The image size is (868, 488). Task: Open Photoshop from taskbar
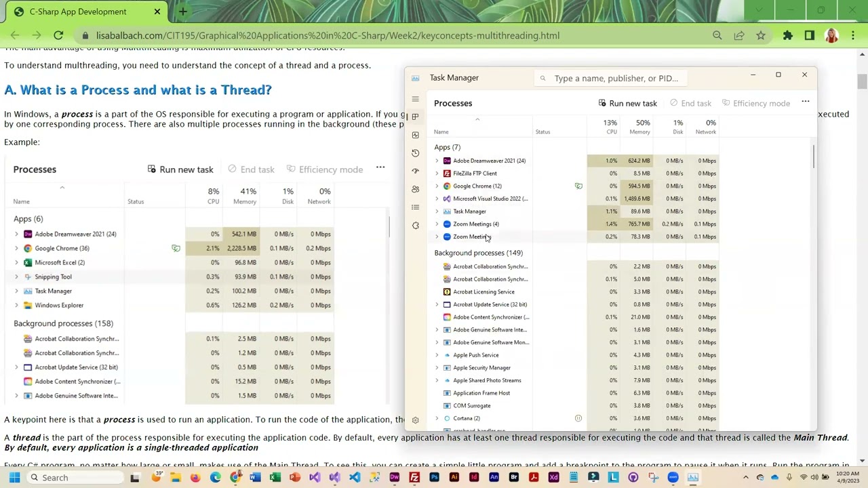tap(434, 478)
